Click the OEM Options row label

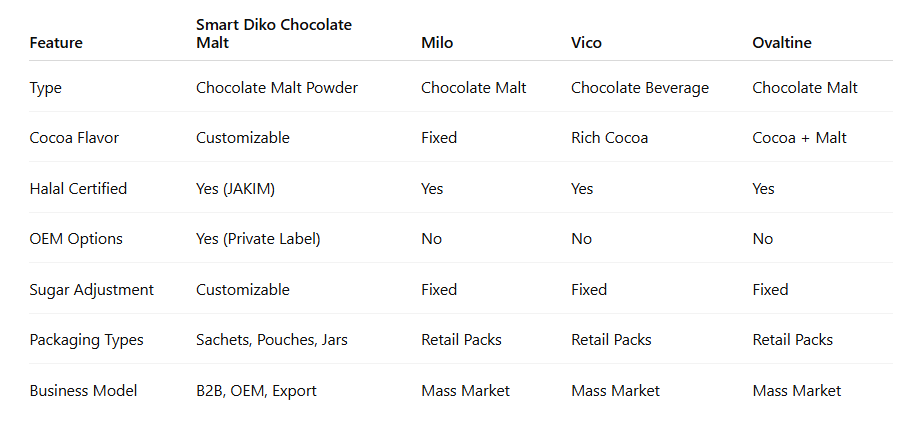pos(76,239)
